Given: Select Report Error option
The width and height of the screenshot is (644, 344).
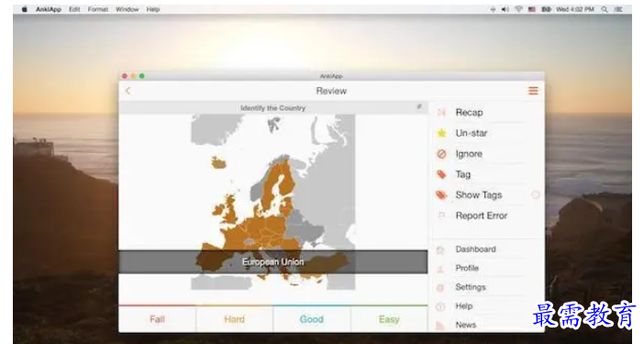Looking at the screenshot, I should 482,216.
